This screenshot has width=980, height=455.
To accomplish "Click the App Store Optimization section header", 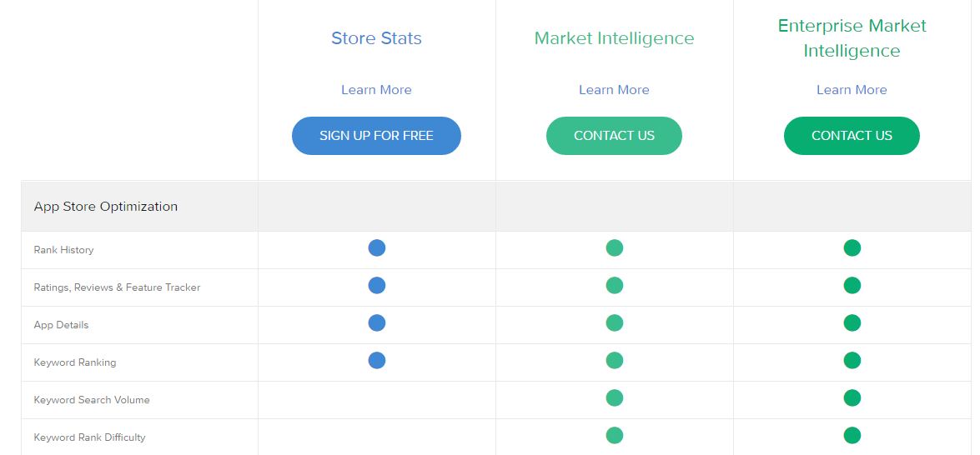I will point(106,207).
